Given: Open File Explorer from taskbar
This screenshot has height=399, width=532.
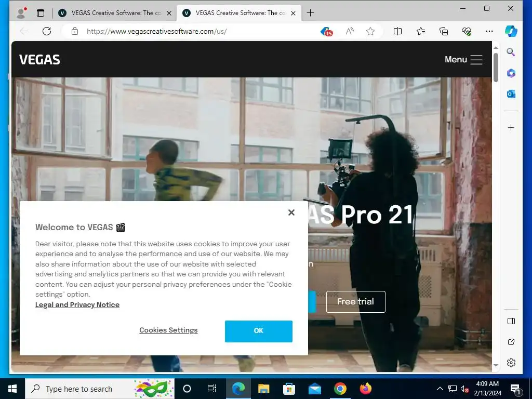Looking at the screenshot, I should [263, 389].
